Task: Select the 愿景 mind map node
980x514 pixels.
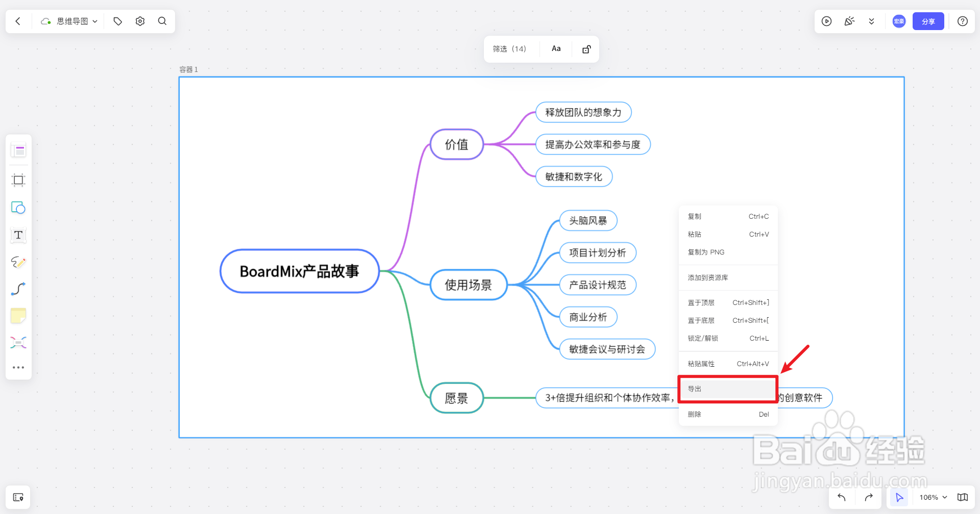Action: 457,398
